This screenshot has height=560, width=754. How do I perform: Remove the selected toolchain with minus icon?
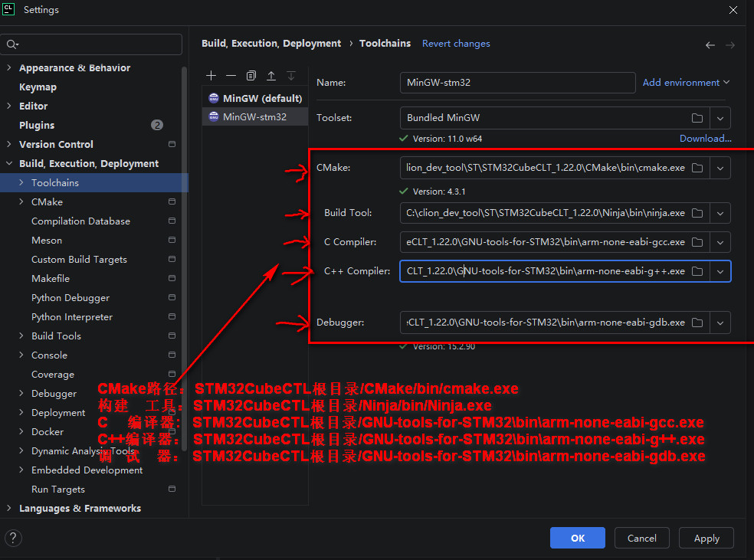coord(231,76)
